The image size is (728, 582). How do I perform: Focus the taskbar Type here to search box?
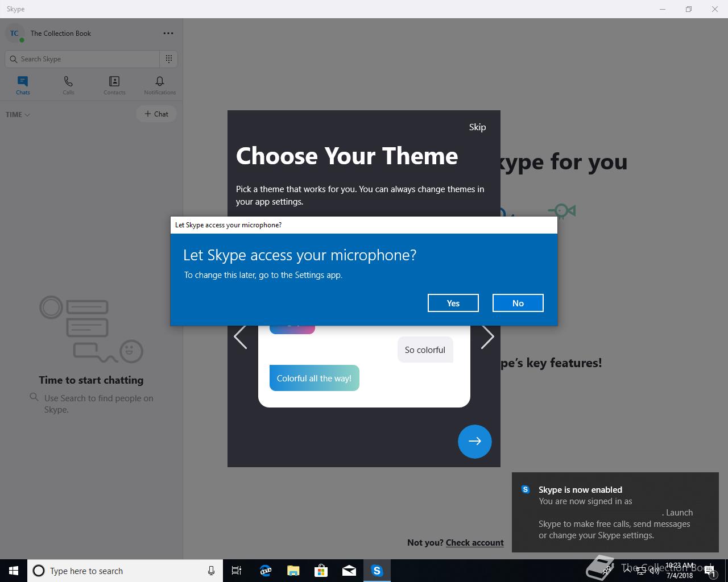[x=125, y=571]
